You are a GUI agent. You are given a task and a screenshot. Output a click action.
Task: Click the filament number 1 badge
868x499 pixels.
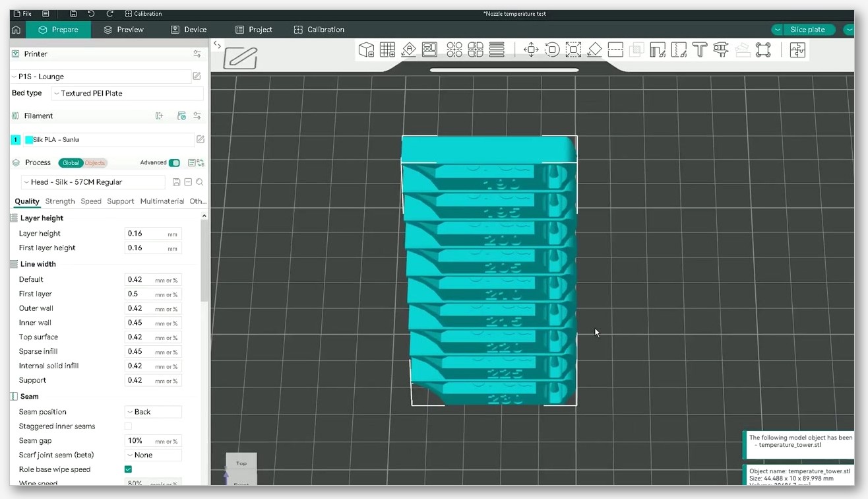(16, 140)
